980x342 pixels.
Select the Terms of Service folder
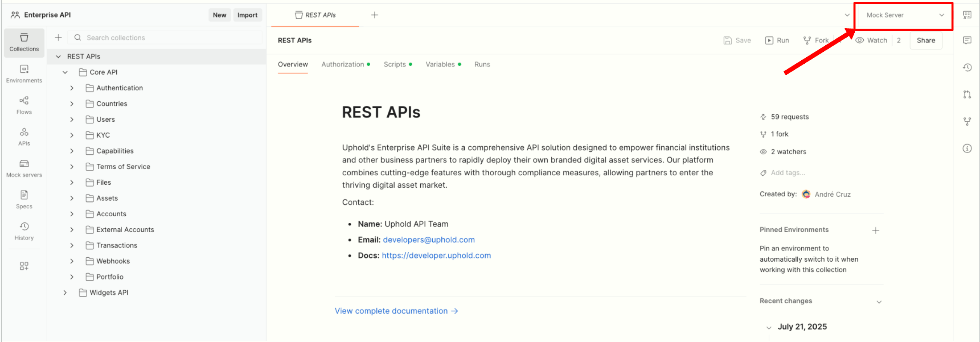click(123, 167)
